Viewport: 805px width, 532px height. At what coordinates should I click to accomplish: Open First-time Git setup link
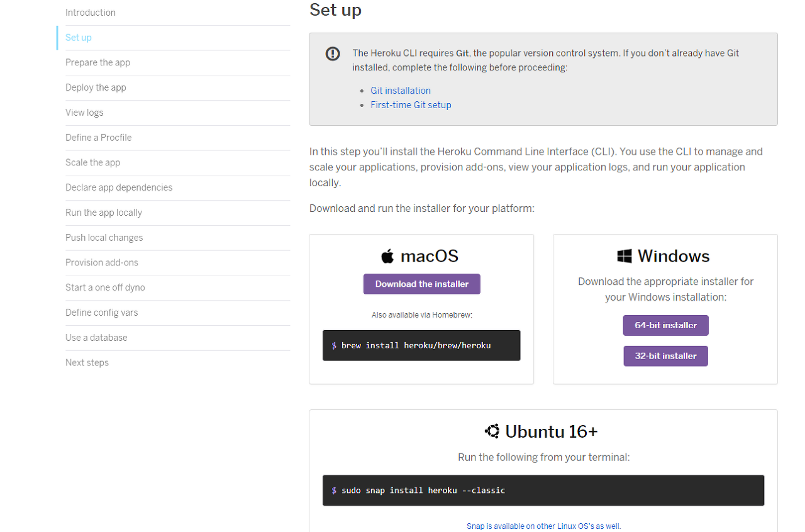coord(411,105)
